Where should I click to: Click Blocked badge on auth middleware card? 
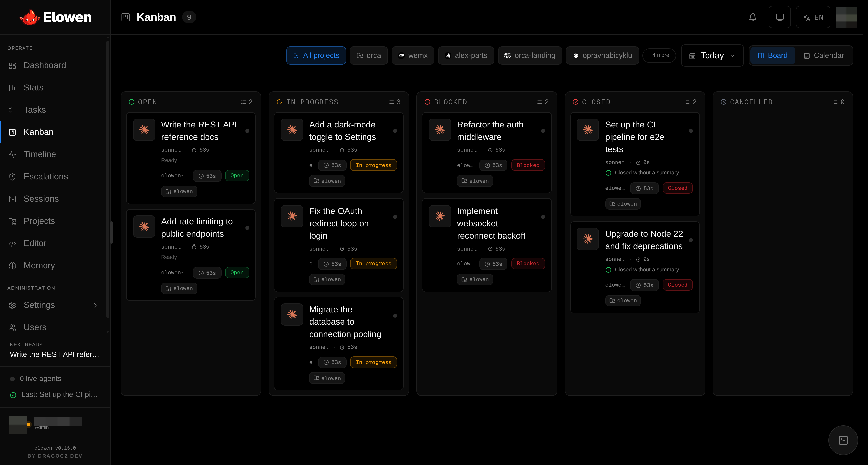(528, 165)
